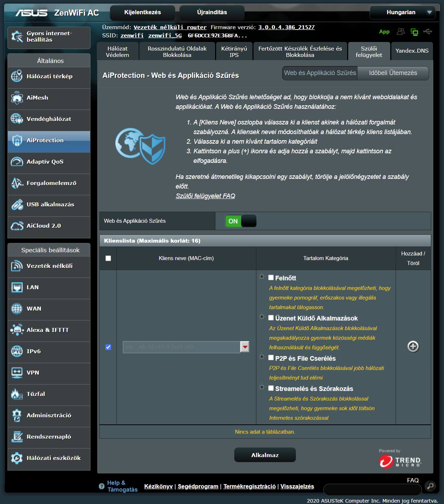444x504 pixels.
Task: Expand the Felnőtt category tree
Action: click(x=262, y=276)
